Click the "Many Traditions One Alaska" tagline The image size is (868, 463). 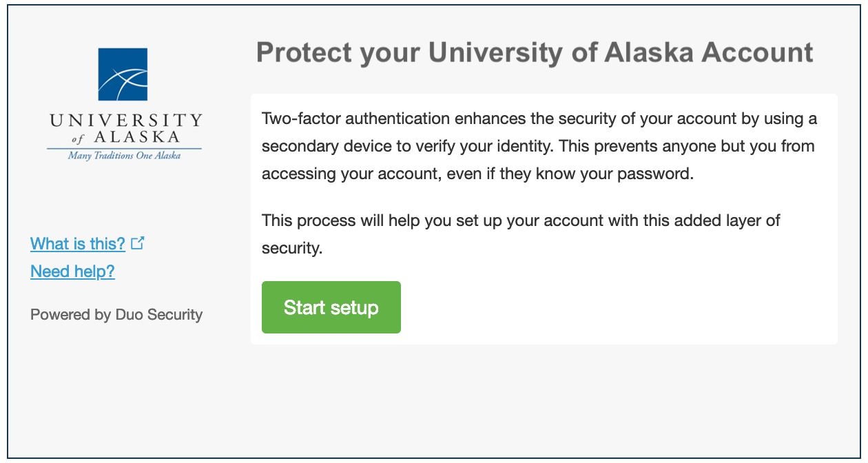(x=124, y=156)
